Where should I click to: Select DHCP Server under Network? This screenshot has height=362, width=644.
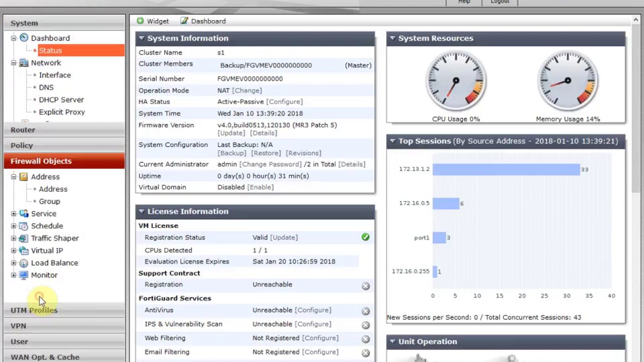coord(61,100)
